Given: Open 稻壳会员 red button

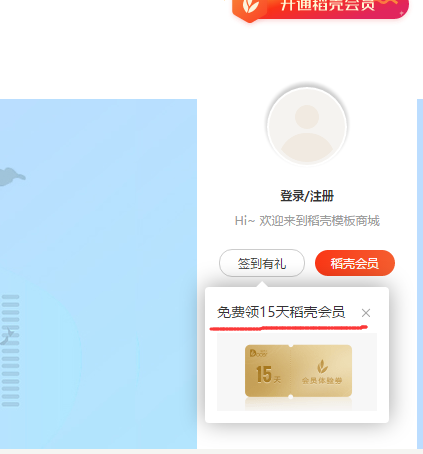Looking at the screenshot, I should tap(355, 263).
